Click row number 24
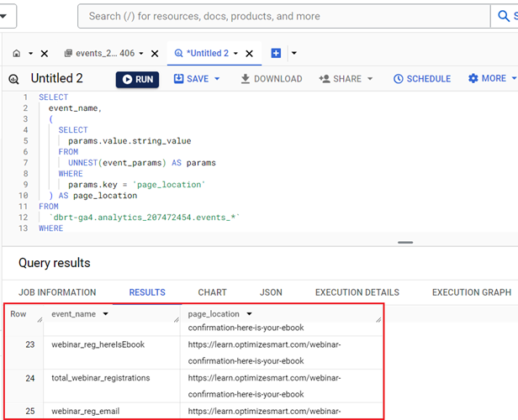 (30, 378)
